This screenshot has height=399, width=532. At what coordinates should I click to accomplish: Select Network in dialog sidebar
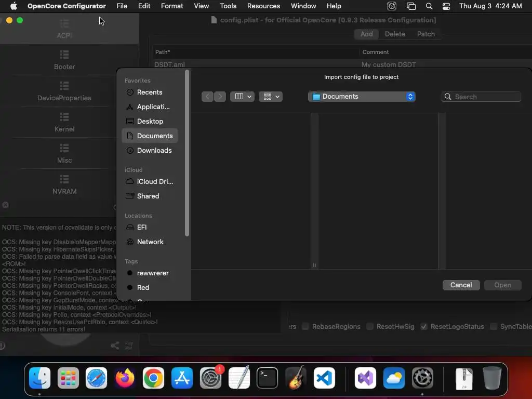click(149, 242)
